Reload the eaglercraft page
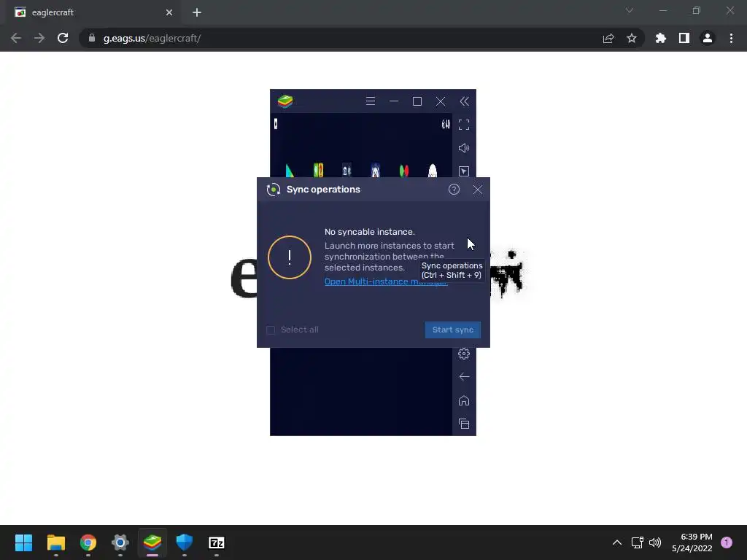This screenshot has height=560, width=747. [63, 38]
